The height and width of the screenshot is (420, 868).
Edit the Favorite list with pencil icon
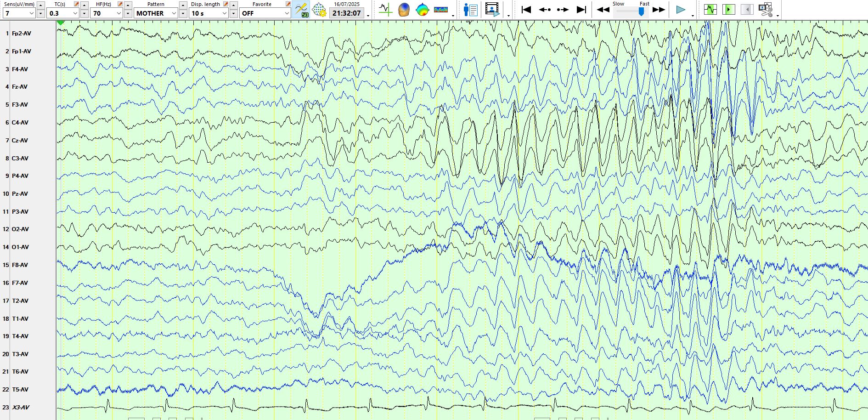click(288, 4)
